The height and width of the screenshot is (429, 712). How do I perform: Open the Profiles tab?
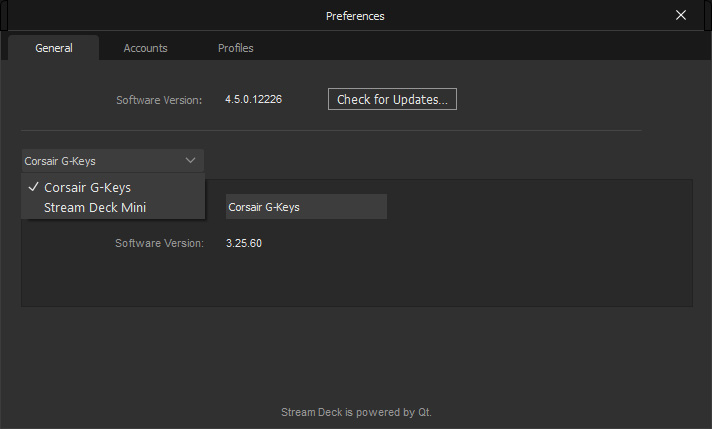[x=235, y=48]
